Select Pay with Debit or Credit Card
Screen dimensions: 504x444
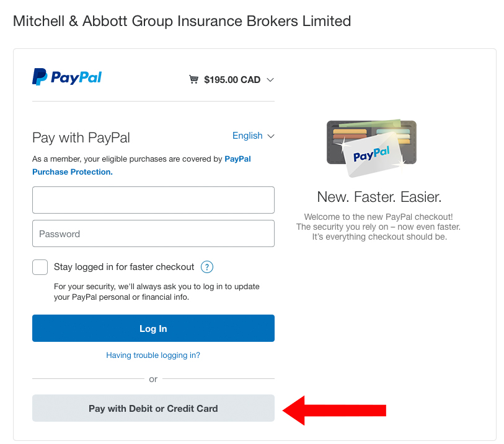pyautogui.click(x=153, y=408)
